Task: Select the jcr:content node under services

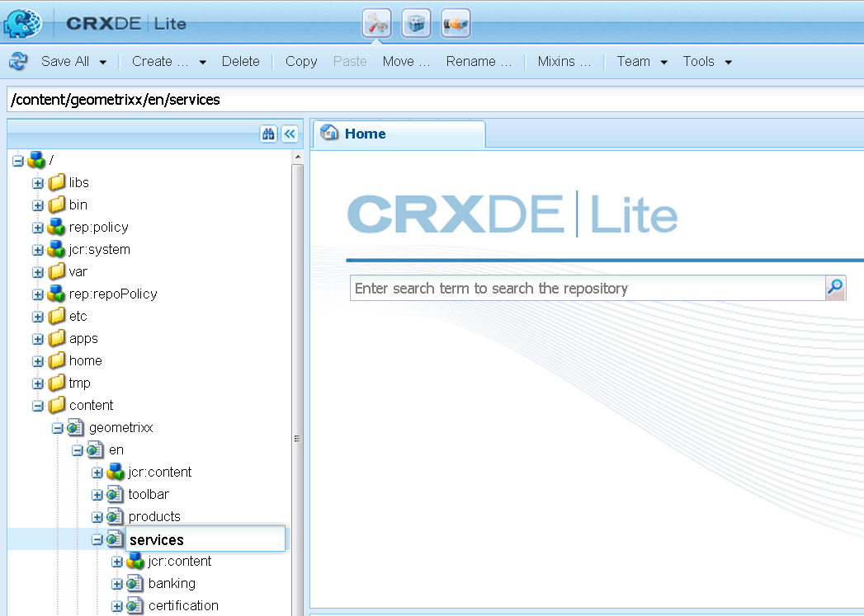Action: [180, 561]
